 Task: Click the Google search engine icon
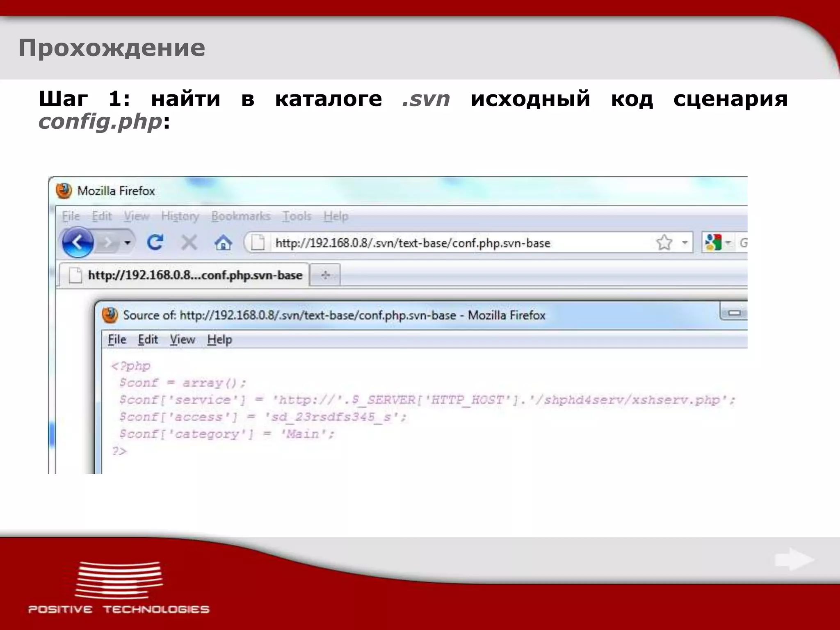713,243
